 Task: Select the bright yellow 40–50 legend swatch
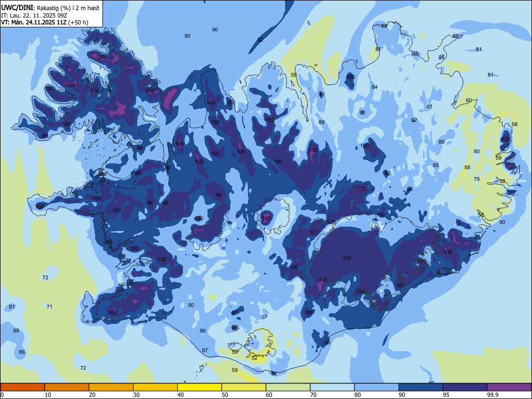point(199,387)
